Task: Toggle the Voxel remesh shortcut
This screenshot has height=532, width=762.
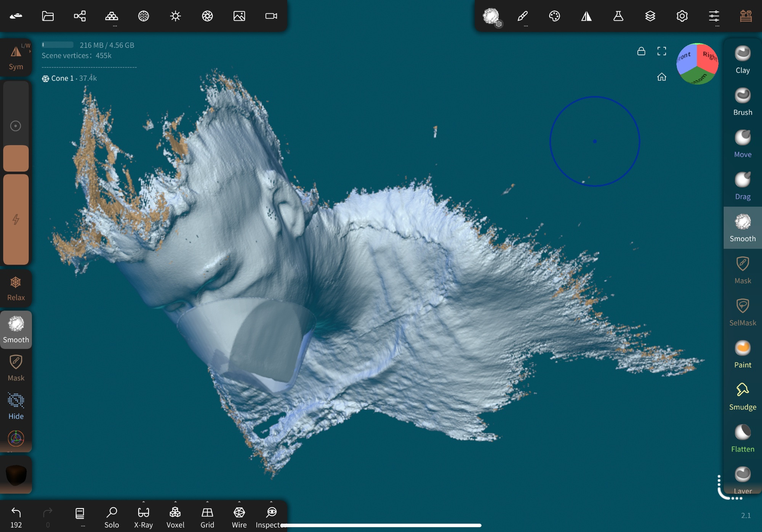Action: 175,517
